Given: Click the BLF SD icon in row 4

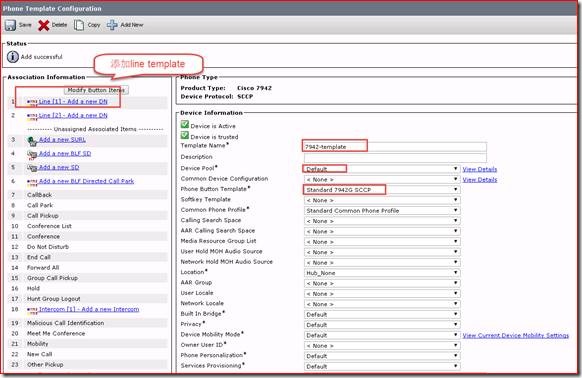Looking at the screenshot, I should (x=32, y=154).
